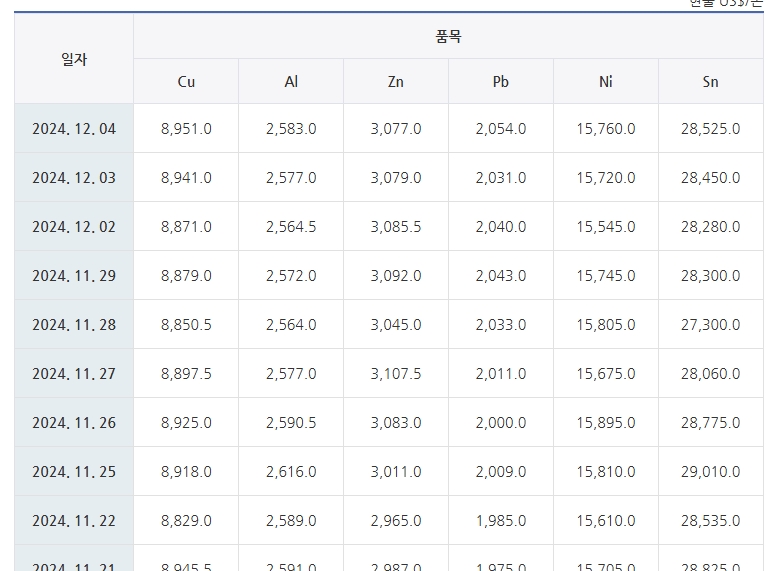
Task: Select date cell 2024. 11. 27
Action: pos(74,374)
